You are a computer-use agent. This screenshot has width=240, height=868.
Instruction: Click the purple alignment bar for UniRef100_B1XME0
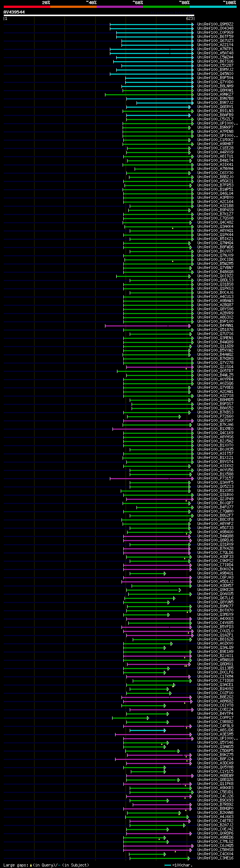(x=153, y=429)
